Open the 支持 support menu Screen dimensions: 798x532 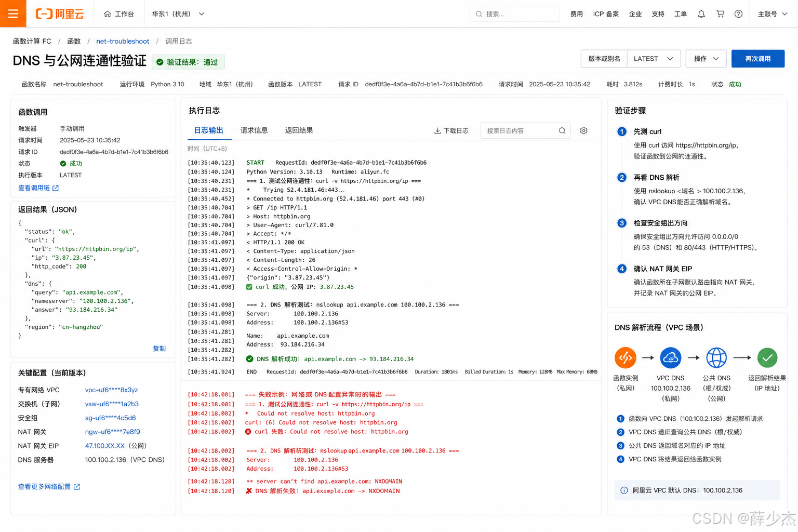coord(658,14)
